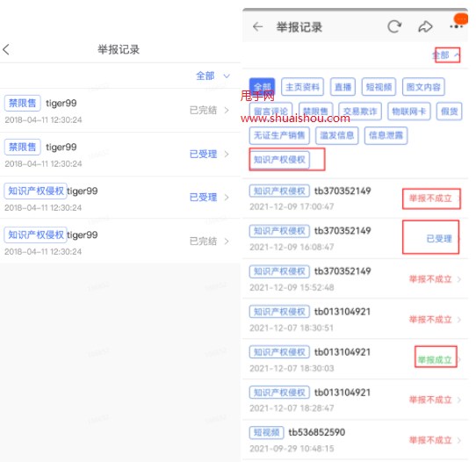Open chevron next to 举报成立 record
The width and height of the screenshot is (476, 462).
click(459, 360)
